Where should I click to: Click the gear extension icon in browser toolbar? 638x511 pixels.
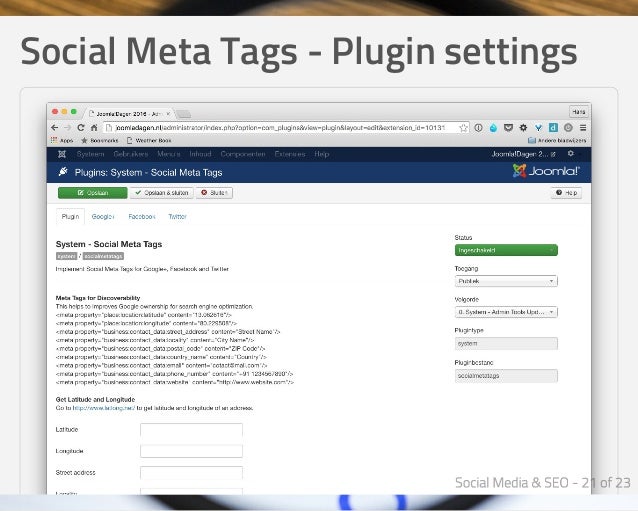pos(523,128)
